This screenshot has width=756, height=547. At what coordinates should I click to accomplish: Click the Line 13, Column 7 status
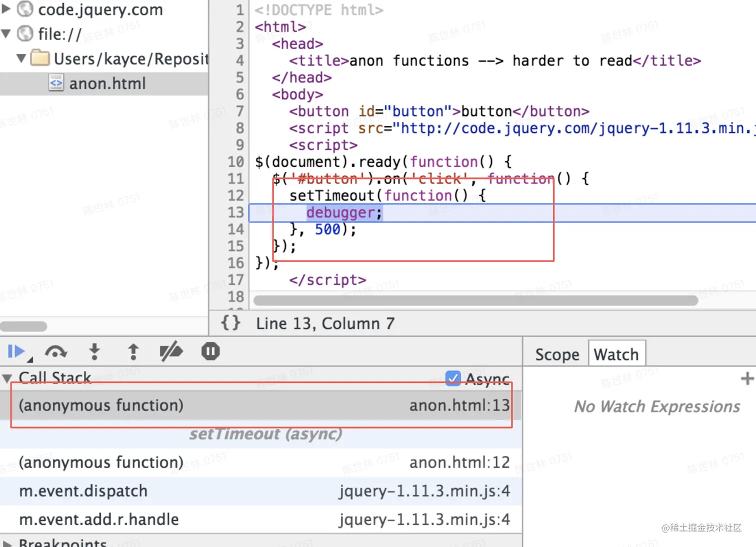pos(325,323)
